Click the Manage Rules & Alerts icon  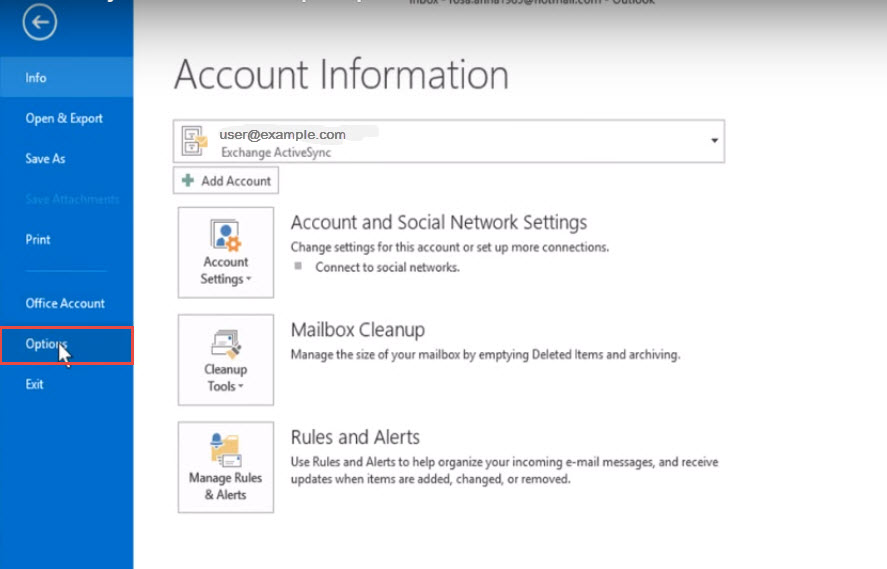pyautogui.click(x=225, y=449)
